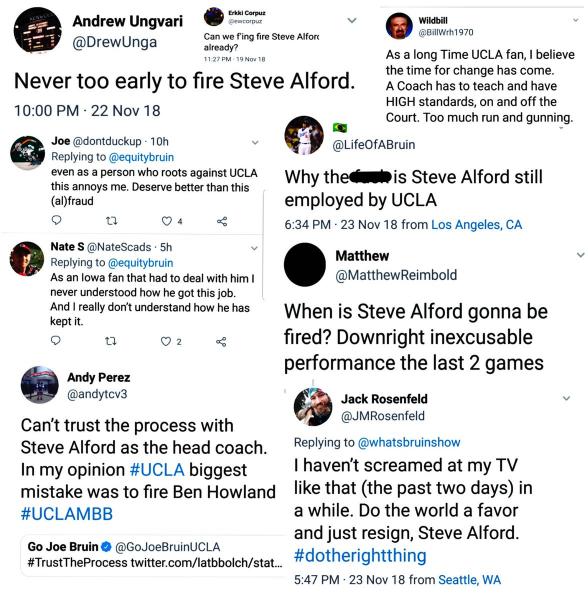
Task: Open Andrew Ungvari's profile picture
Action: pyautogui.click(x=37, y=30)
